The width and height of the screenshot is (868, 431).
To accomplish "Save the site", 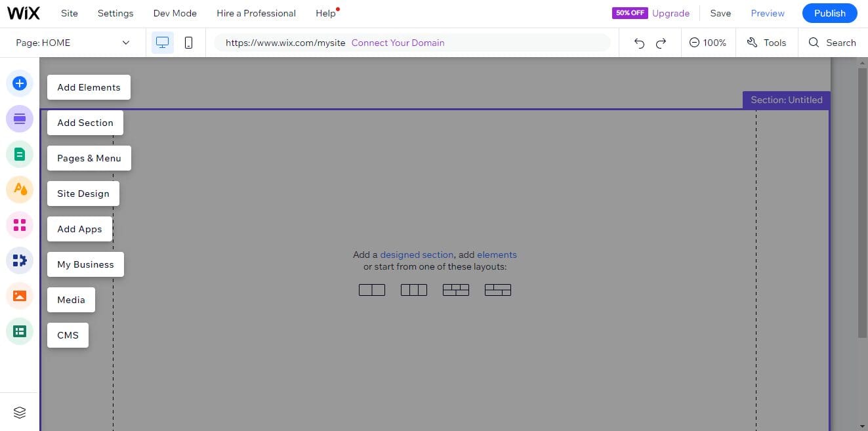I will (x=720, y=13).
